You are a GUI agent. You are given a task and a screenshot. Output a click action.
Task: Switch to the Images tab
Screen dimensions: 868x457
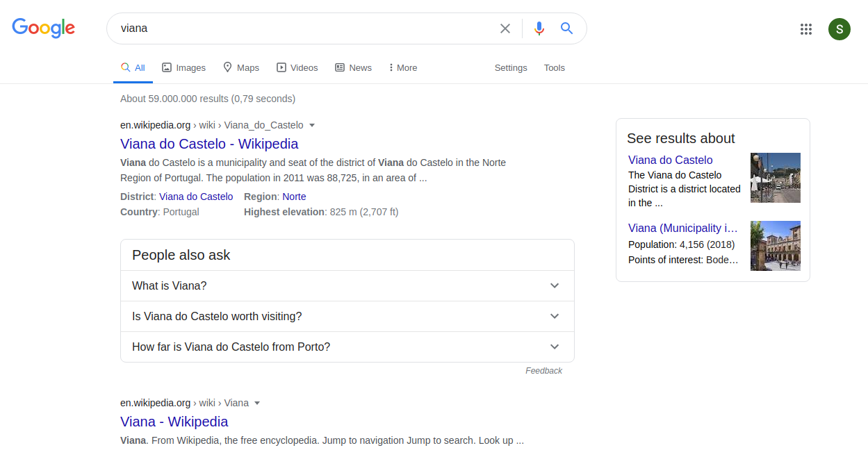tap(184, 68)
